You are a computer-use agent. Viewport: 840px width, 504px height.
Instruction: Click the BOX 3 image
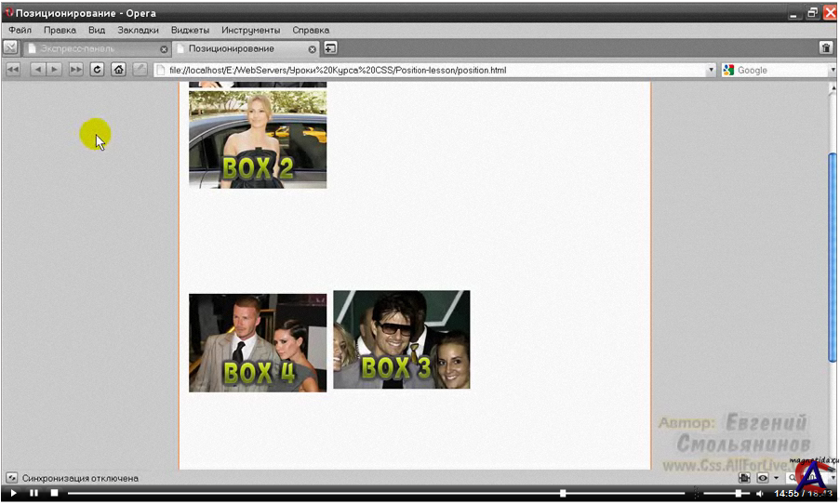point(402,339)
